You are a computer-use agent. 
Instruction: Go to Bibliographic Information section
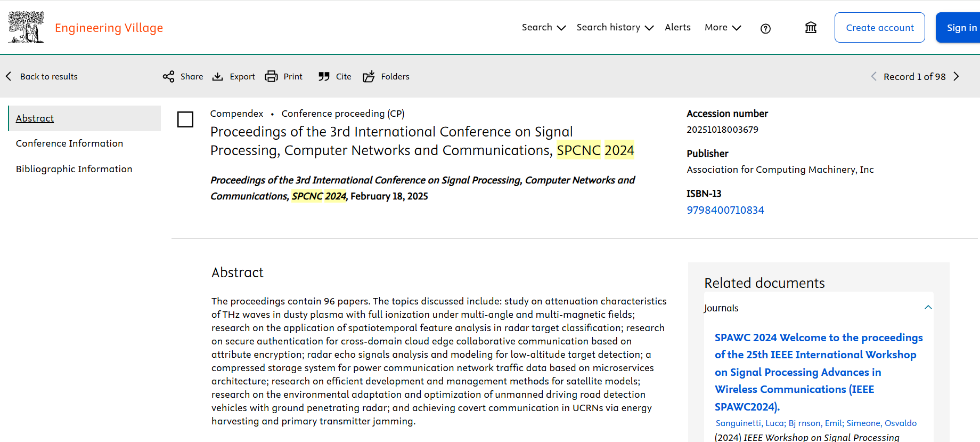click(x=74, y=169)
